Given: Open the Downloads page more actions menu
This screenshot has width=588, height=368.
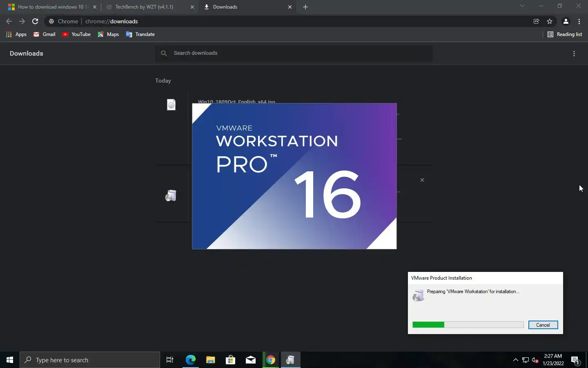Looking at the screenshot, I should click(574, 54).
